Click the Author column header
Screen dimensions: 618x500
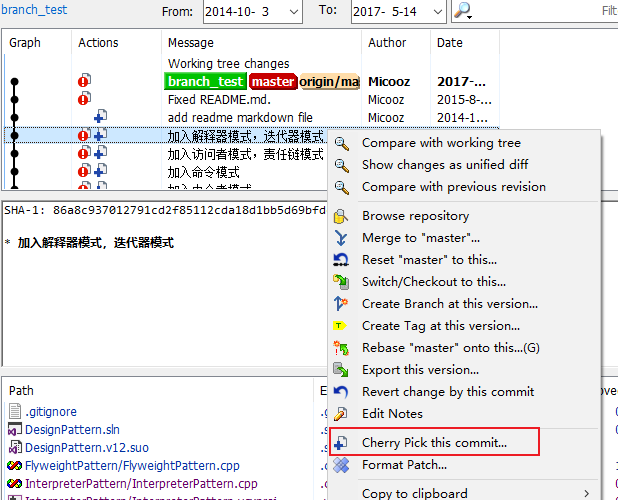(387, 43)
